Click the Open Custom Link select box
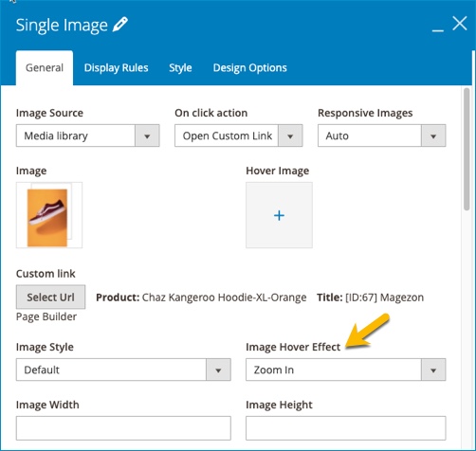The height and width of the screenshot is (451, 476). coord(239,135)
